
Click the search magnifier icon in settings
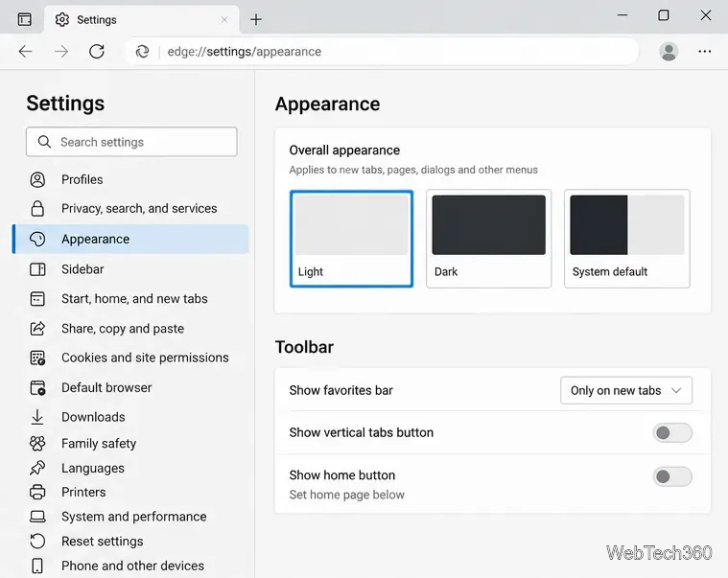pyautogui.click(x=44, y=142)
